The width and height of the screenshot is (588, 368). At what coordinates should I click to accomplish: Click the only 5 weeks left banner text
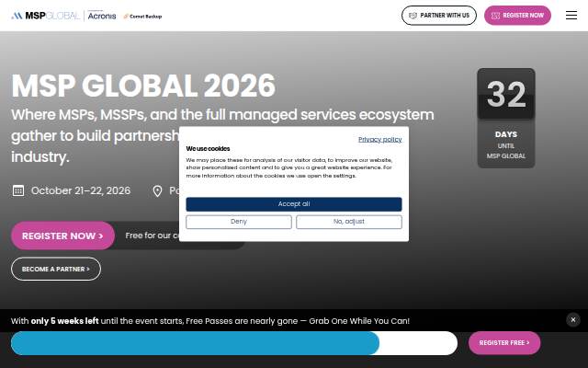[x=64, y=321]
